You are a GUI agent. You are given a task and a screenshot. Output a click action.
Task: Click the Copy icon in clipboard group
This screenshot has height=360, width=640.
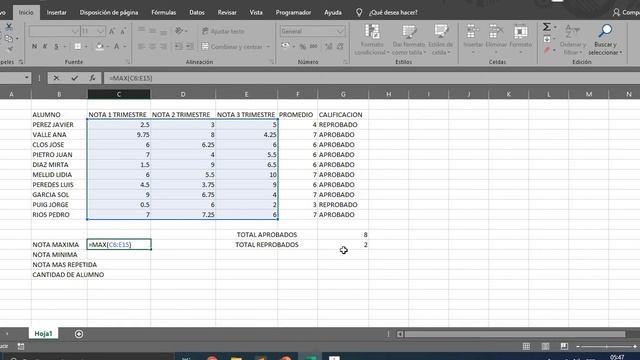(9, 38)
